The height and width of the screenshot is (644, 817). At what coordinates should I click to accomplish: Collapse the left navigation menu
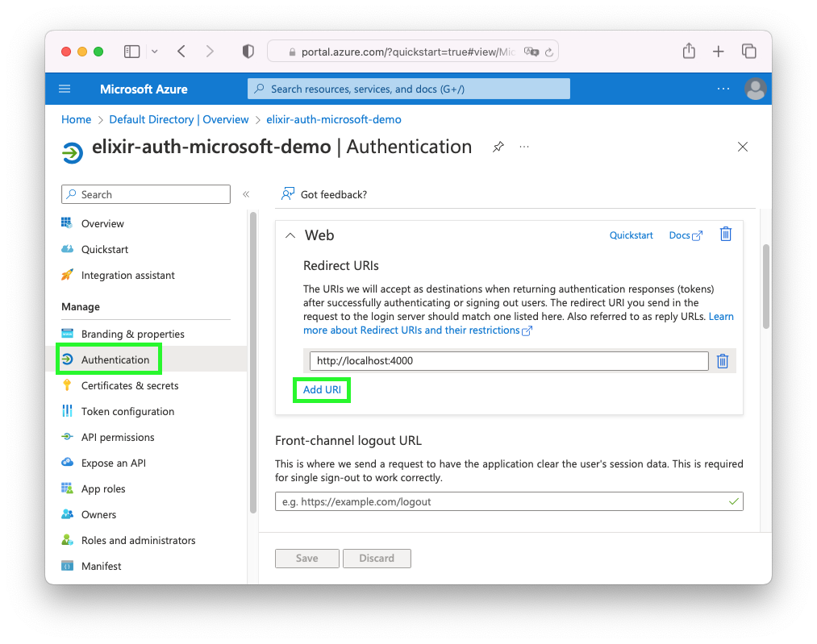(246, 194)
